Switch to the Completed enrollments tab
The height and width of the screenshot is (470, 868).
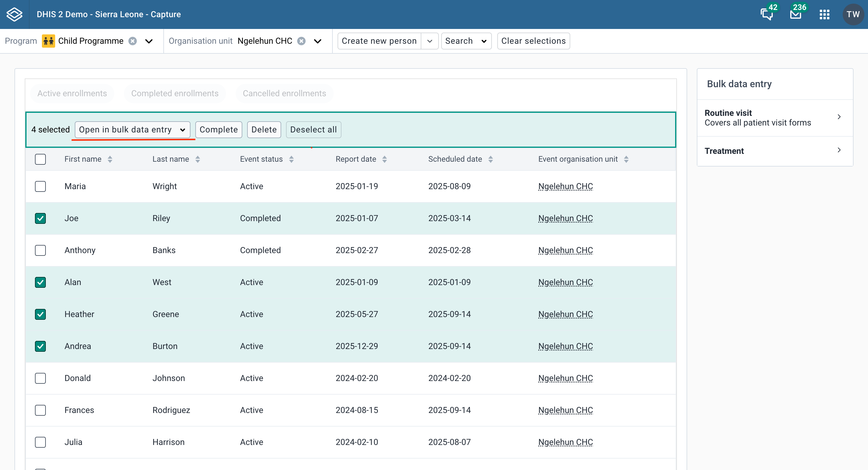175,94
